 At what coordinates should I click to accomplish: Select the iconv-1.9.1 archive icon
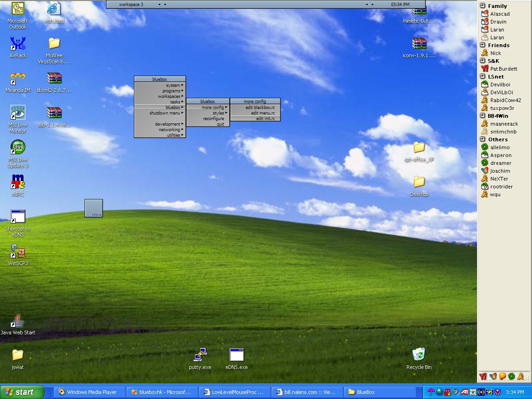point(419,48)
